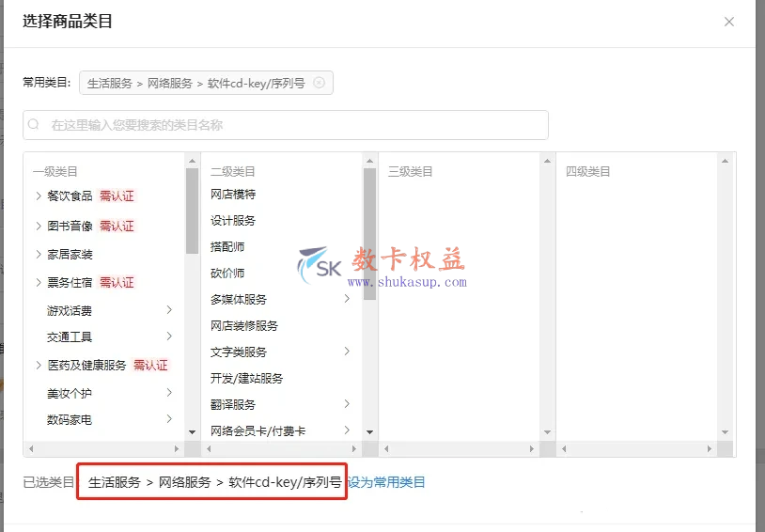Click scroll-right arrow under second-level list

tap(354, 448)
